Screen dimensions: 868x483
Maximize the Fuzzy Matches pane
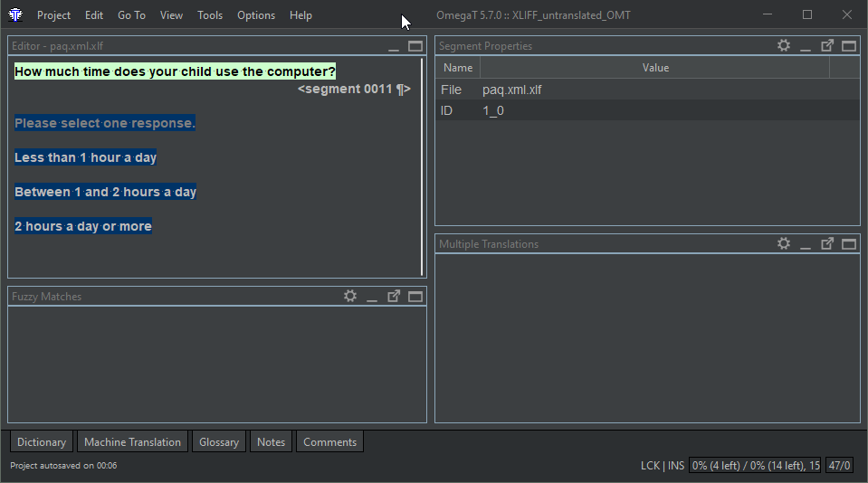415,297
